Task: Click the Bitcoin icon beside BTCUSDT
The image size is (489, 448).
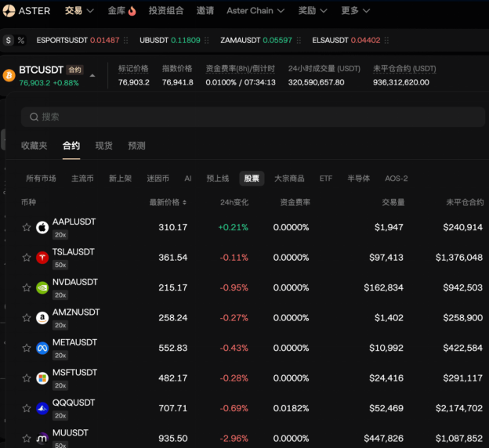Action: click(9, 75)
